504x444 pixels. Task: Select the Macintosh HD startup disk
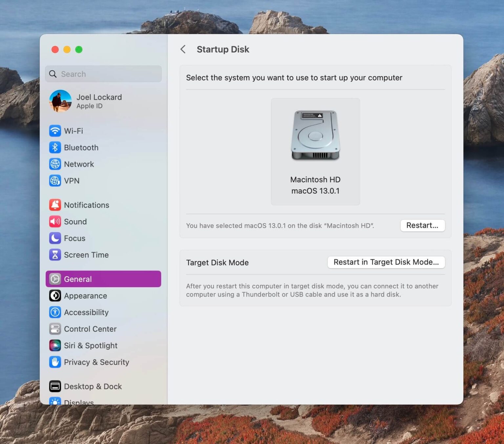click(x=315, y=150)
